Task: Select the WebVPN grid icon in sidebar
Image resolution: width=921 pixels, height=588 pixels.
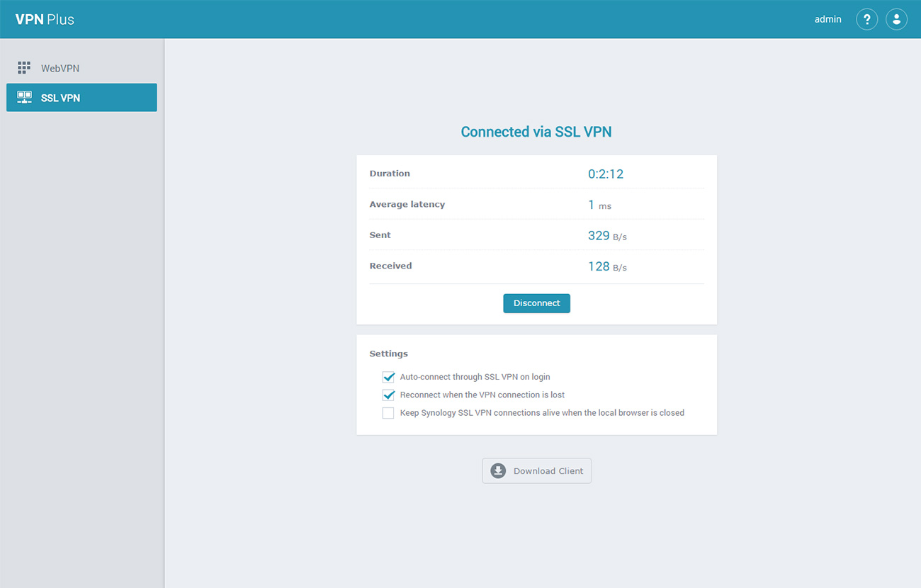Action: click(23, 67)
